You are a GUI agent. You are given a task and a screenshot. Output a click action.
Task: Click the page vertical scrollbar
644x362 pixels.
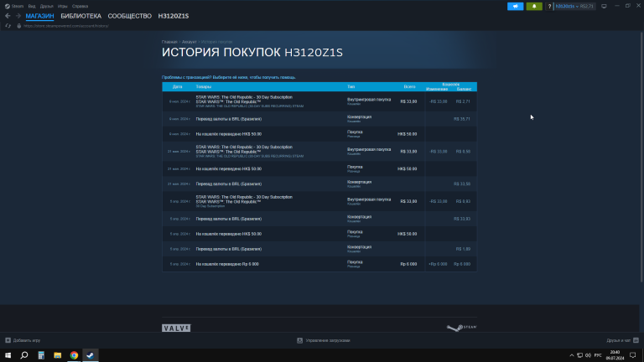[641, 156]
